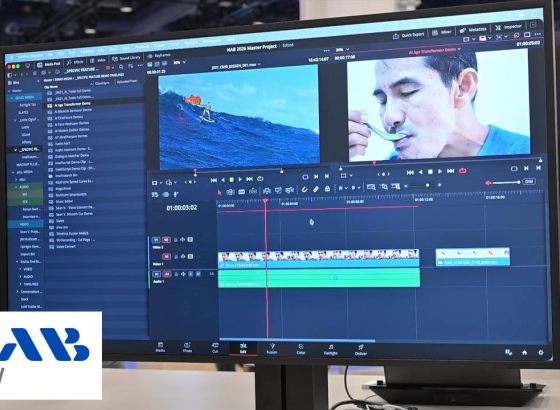Open the Inspector panel
The height and width of the screenshot is (410, 560).
pos(509,27)
